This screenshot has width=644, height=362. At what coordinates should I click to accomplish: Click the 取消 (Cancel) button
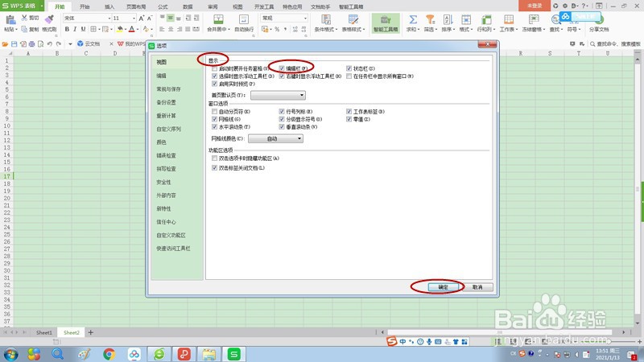477,287
